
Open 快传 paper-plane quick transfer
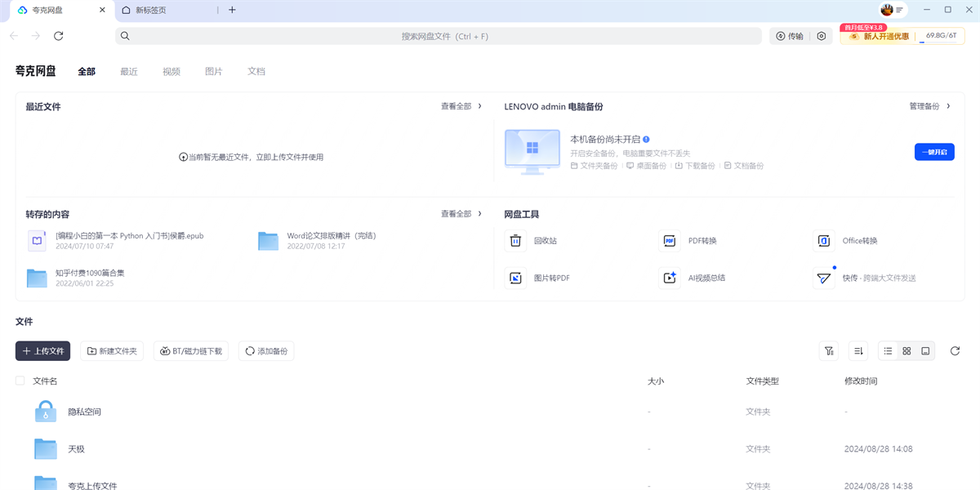pos(823,278)
